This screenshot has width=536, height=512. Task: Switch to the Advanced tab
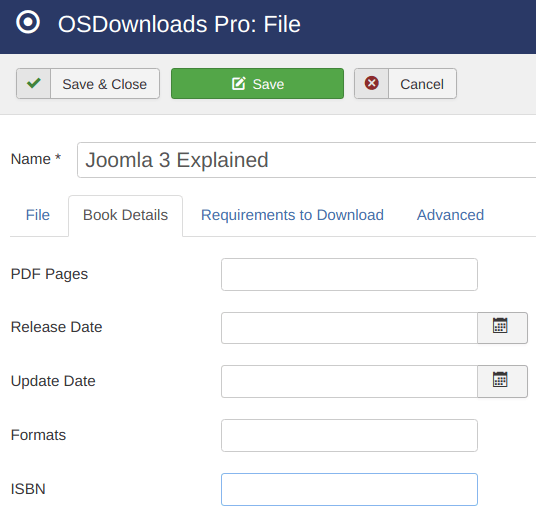click(x=450, y=215)
